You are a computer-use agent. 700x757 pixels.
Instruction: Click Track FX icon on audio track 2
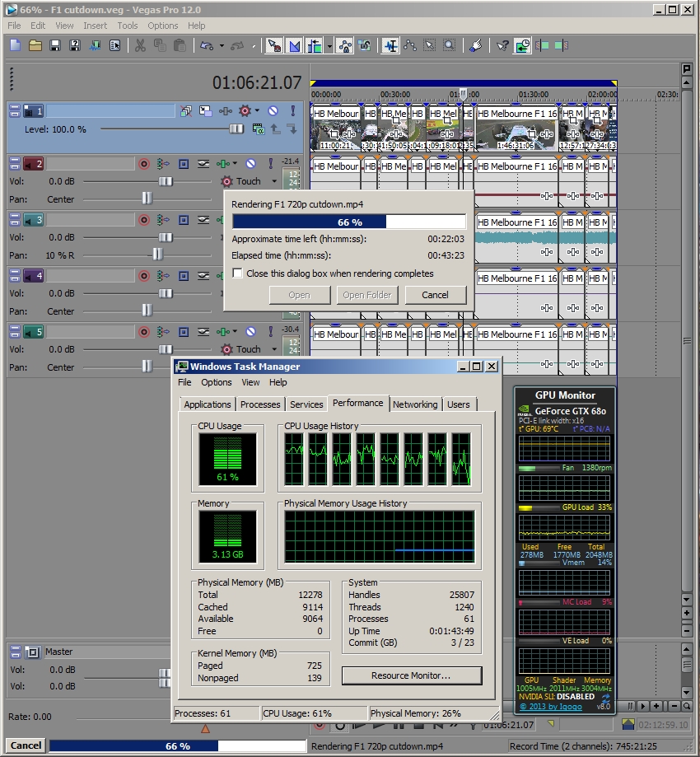tap(223, 164)
